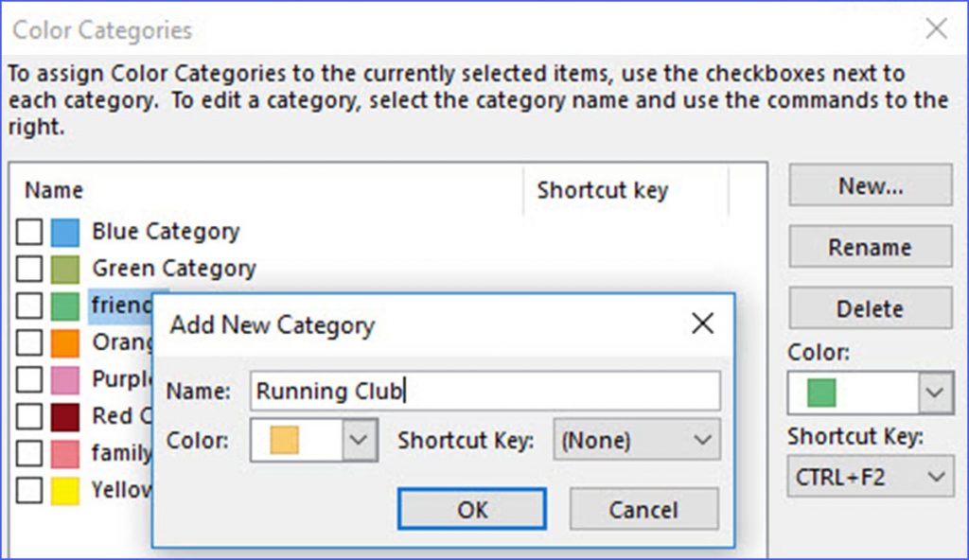
Task: Open the CTRL+F2 shortcut key dropdown
Action: pos(871,477)
